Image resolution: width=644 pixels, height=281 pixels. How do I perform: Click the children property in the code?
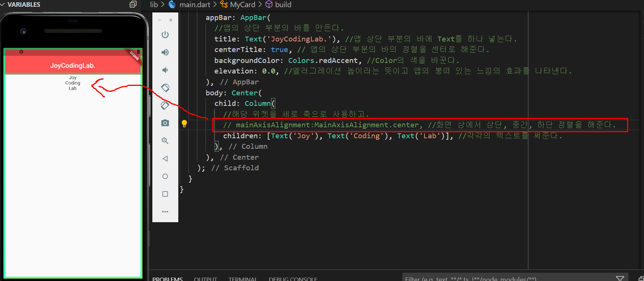(x=241, y=136)
